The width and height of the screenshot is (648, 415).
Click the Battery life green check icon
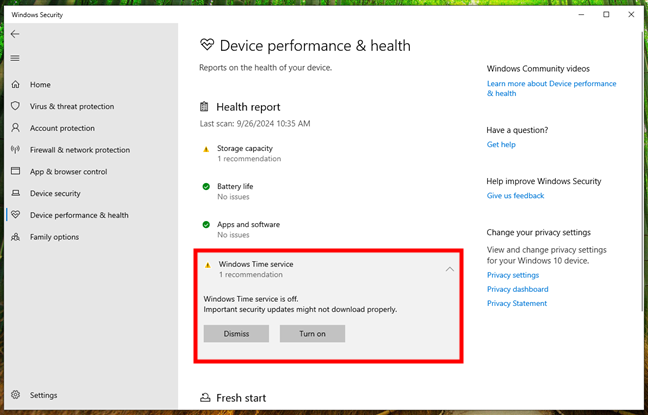point(206,186)
